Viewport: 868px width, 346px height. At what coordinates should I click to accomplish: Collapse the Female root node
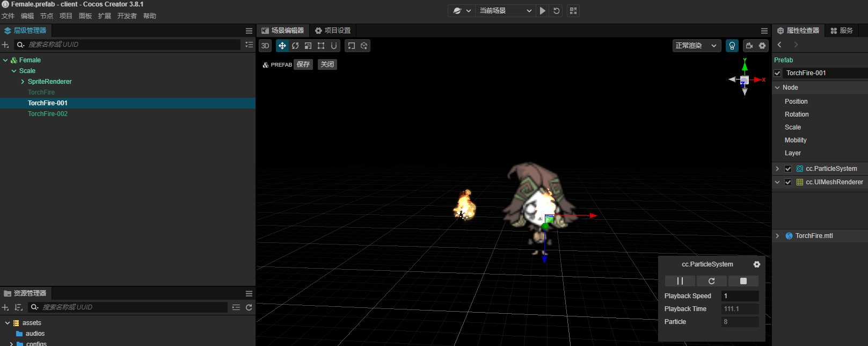5,60
